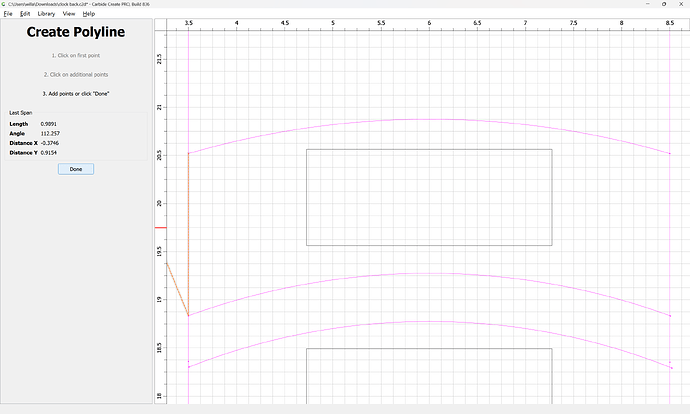Click the Distance X value -0.3746
The image size is (690, 414).
[x=51, y=143]
